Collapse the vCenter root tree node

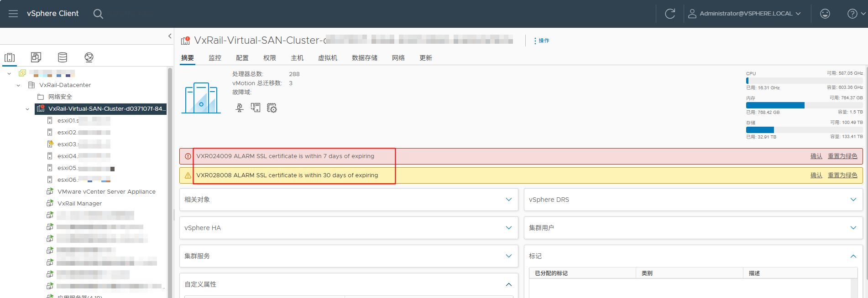9,73
